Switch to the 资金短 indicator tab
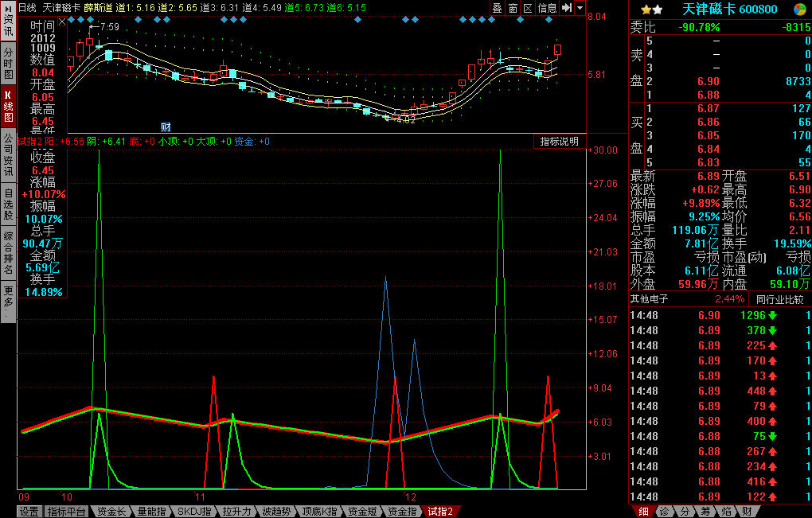812x518 pixels. 362,512
